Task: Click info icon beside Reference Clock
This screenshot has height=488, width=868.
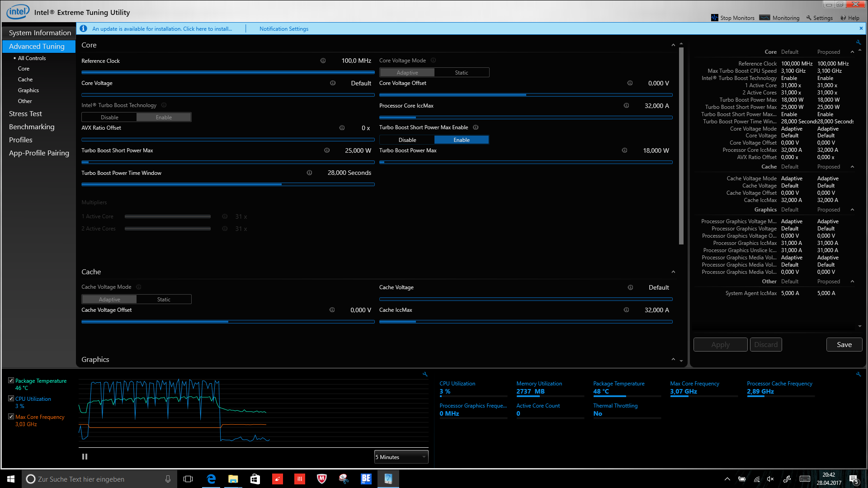Action: (x=323, y=61)
